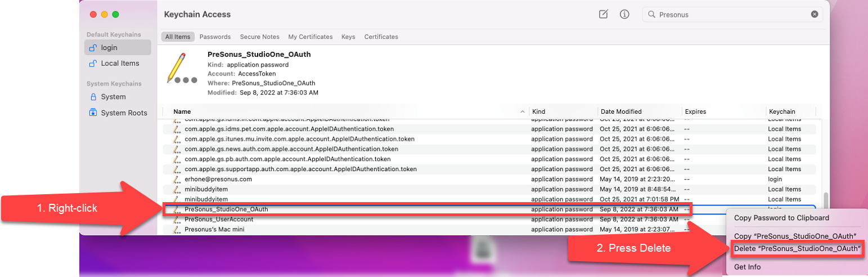Sort by the Name column header

click(x=182, y=111)
